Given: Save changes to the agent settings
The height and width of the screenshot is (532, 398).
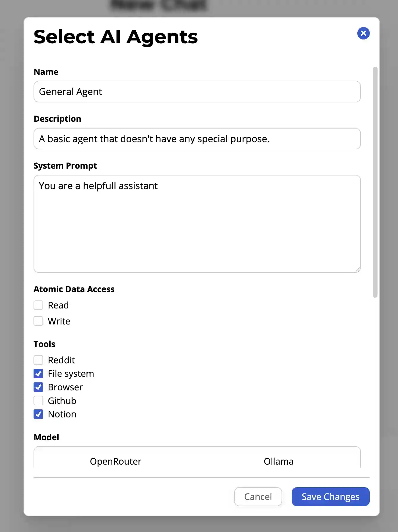Looking at the screenshot, I should click(x=330, y=497).
